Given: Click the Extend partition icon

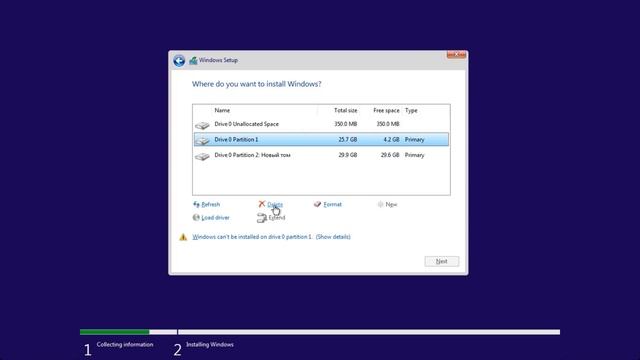Looking at the screenshot, I should click(x=262, y=218).
